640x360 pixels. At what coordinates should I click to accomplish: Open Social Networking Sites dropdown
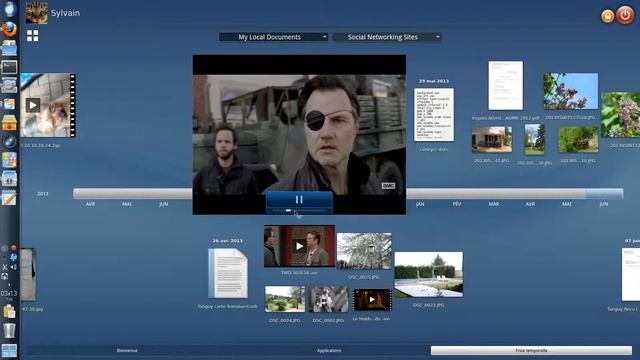[387, 37]
